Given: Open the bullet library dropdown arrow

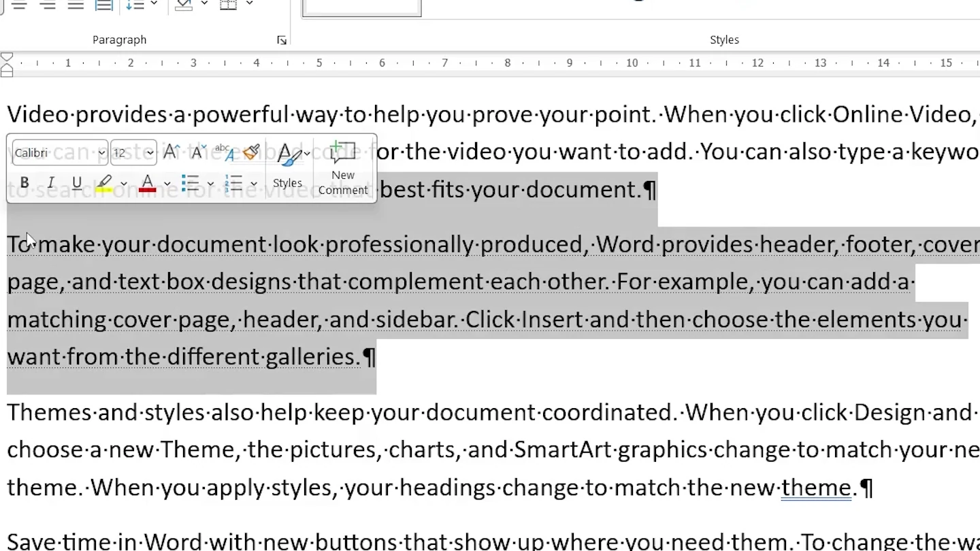Looking at the screenshot, I should (x=210, y=184).
